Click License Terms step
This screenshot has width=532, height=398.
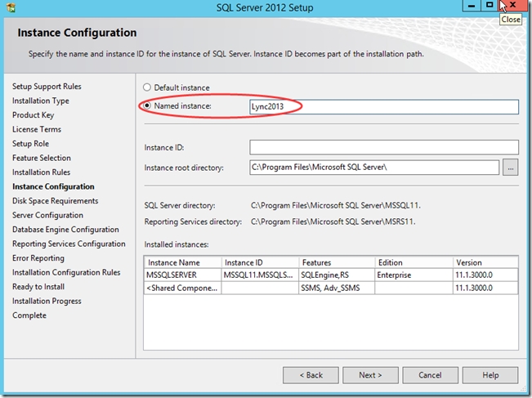coord(37,129)
